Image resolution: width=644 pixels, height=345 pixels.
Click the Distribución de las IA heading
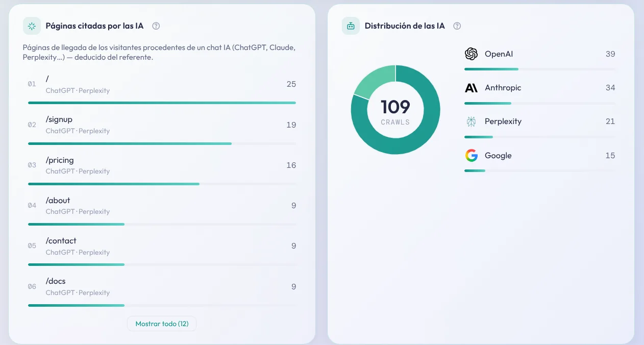pyautogui.click(x=405, y=26)
